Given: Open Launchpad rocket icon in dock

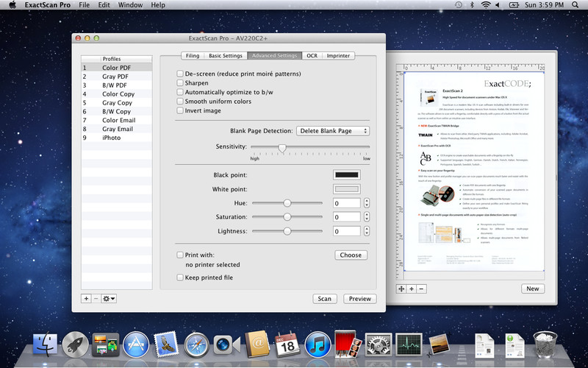Looking at the screenshot, I should (x=76, y=344).
